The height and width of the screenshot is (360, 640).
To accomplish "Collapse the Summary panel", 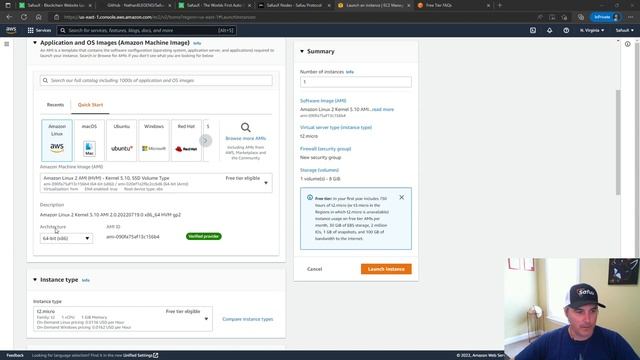I will (x=302, y=51).
